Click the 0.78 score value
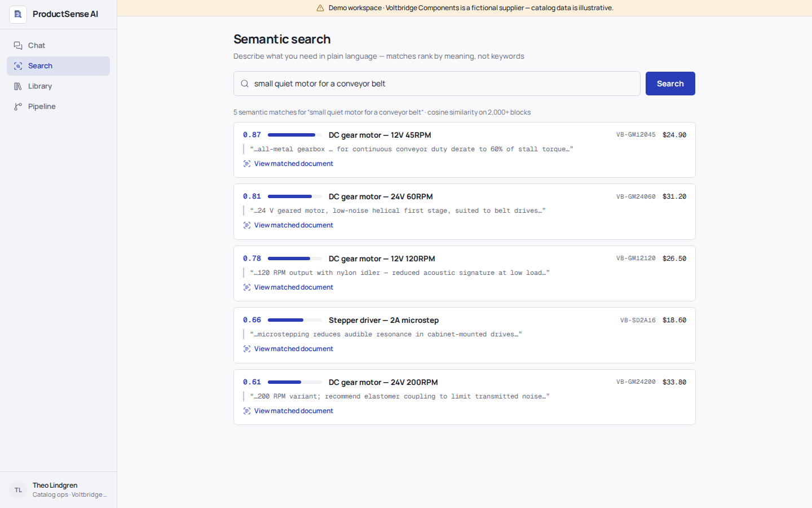 click(252, 259)
